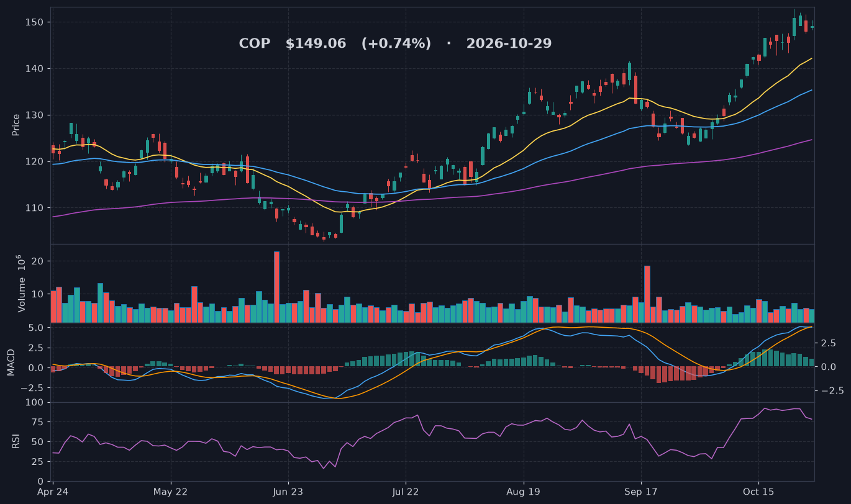
Task: Click the Jun 23 date label
Action: [x=288, y=492]
